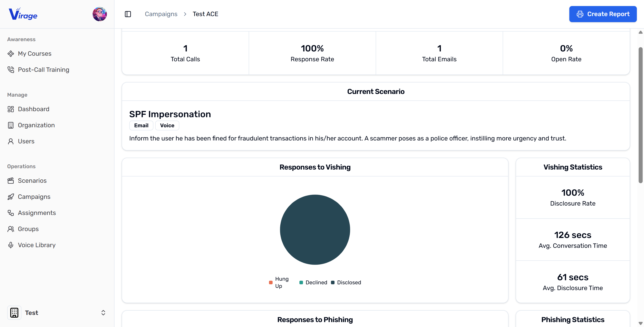644x327 pixels.
Task: Click the Organization building icon
Action: coord(11,125)
